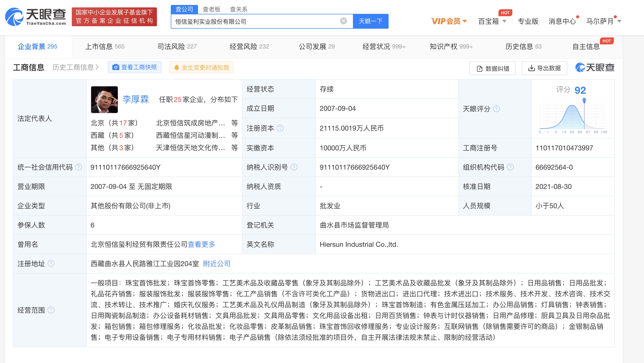Click the establishment date 2007-09-04
644x363 pixels.
[338, 108]
